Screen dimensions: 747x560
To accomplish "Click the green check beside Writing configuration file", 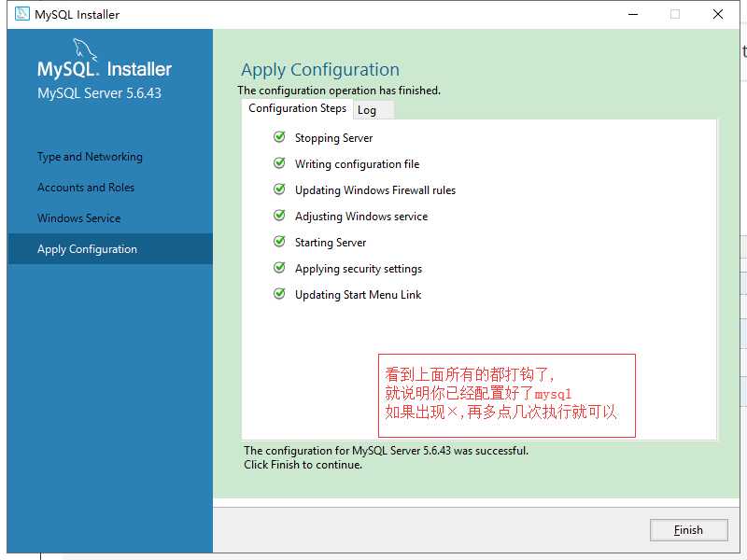I will pos(279,163).
